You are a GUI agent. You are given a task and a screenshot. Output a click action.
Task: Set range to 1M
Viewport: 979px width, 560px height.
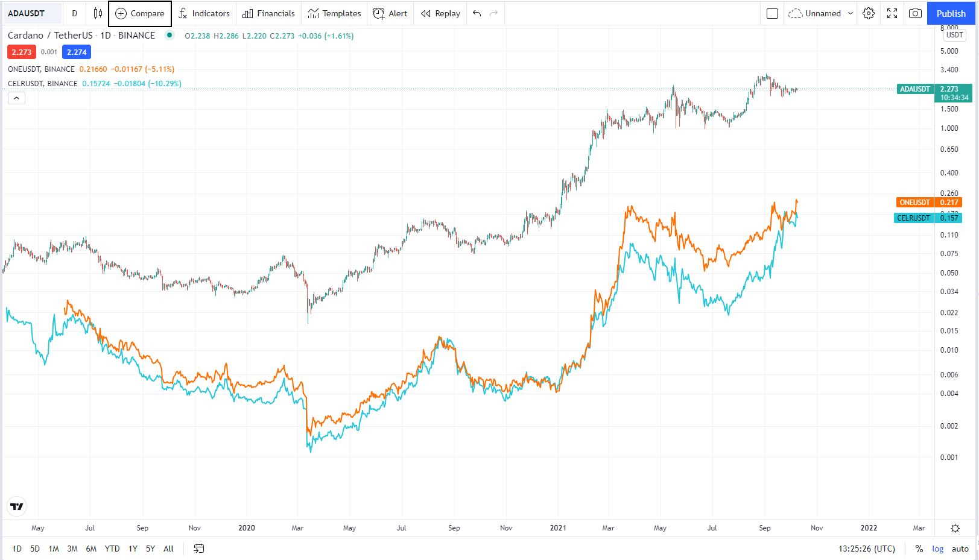(54, 549)
